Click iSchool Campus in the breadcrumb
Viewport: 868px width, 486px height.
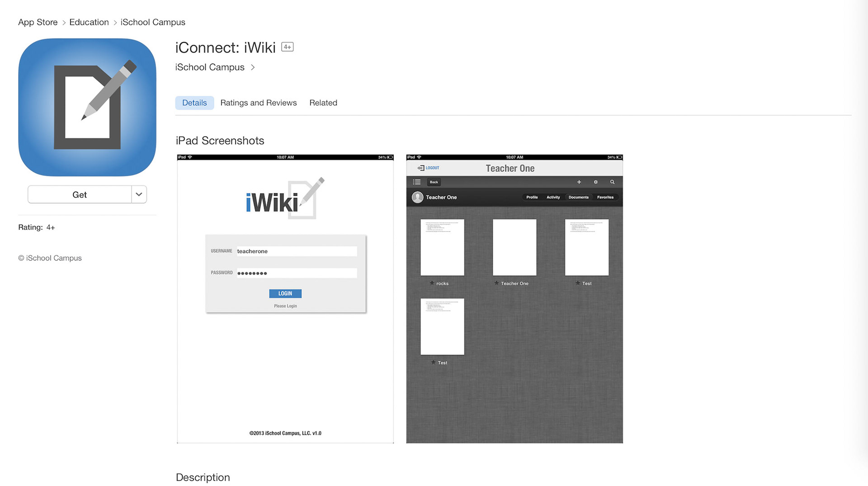coord(153,22)
